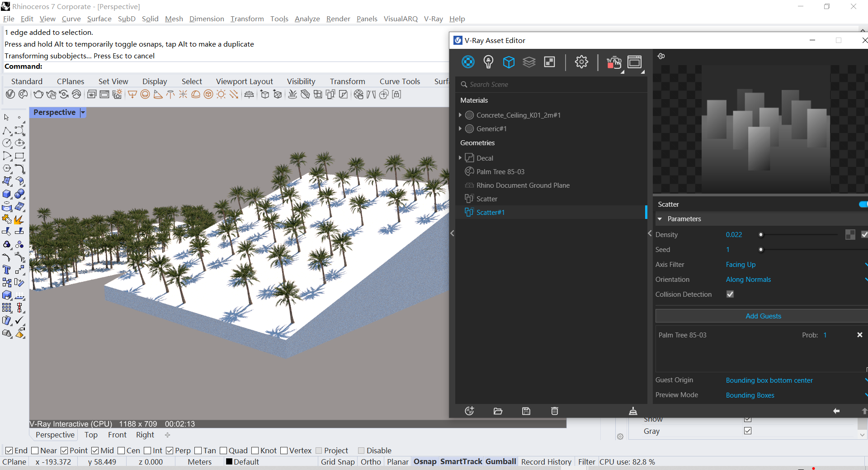
Task: Click the render with V-Ray teapot icon
Action: pos(613,62)
